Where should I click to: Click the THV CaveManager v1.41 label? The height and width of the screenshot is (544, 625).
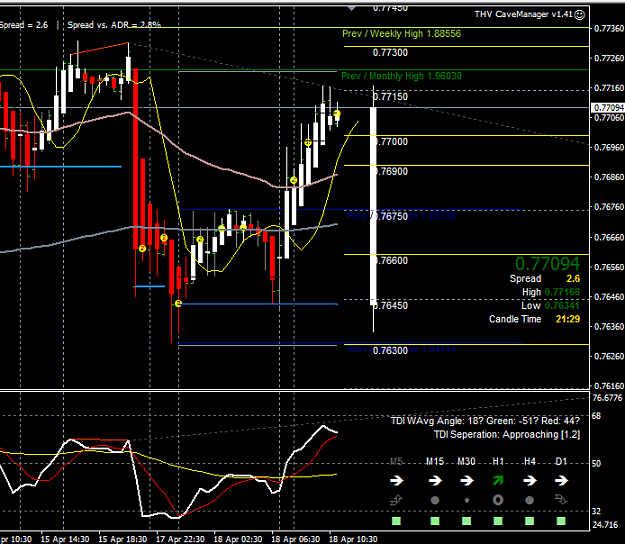[x=524, y=14]
